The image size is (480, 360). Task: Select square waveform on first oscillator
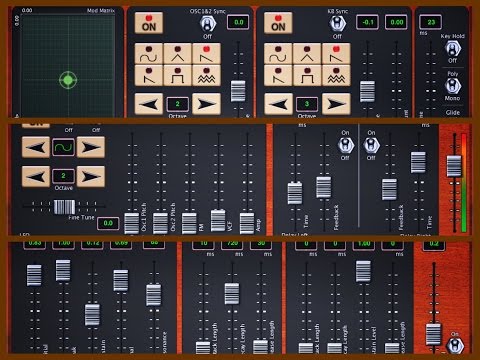pyautogui.click(x=178, y=75)
